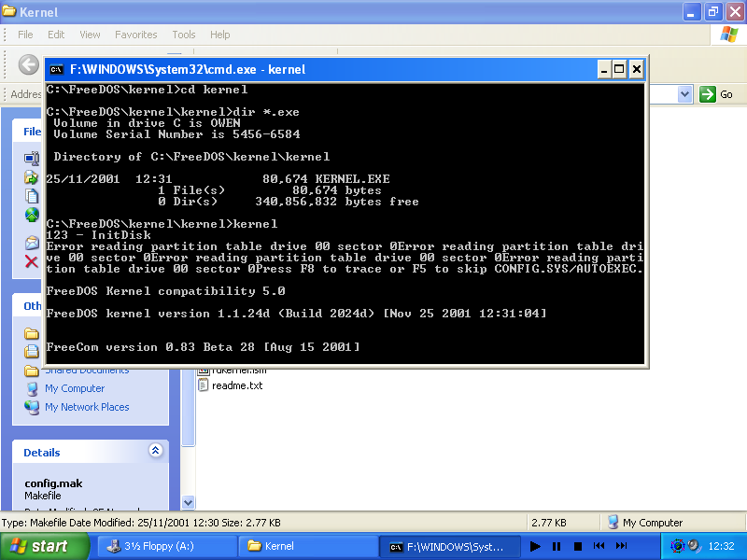Open the My Network Places link
The width and height of the screenshot is (747, 560).
click(87, 407)
